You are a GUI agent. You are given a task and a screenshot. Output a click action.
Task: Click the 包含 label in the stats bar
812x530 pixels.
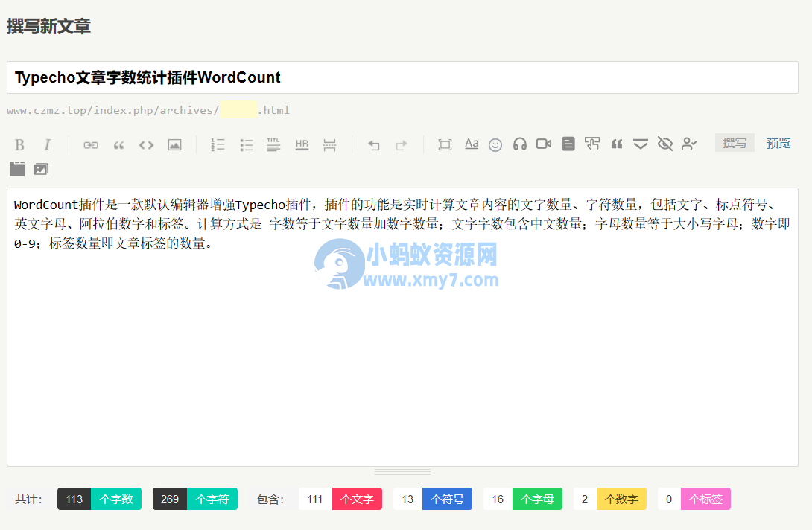click(x=270, y=499)
